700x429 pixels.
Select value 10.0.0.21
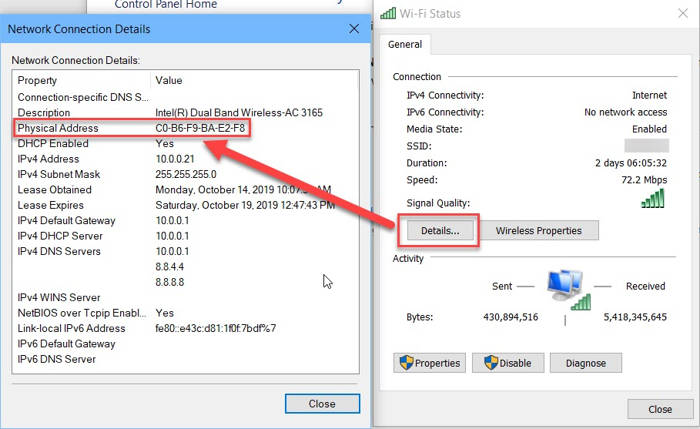click(175, 159)
